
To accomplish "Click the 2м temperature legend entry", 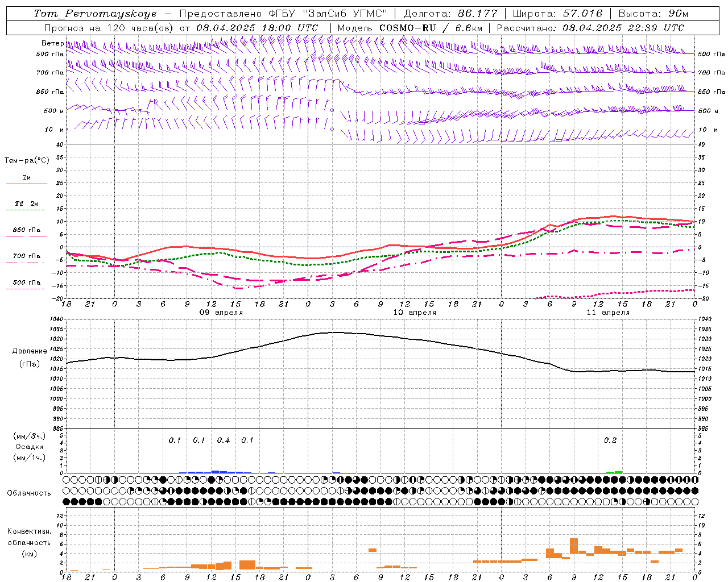I will [26, 178].
